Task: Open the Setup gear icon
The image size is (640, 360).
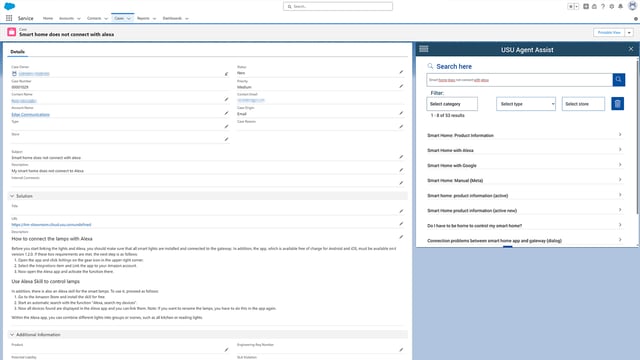Action: pyautogui.click(x=611, y=7)
